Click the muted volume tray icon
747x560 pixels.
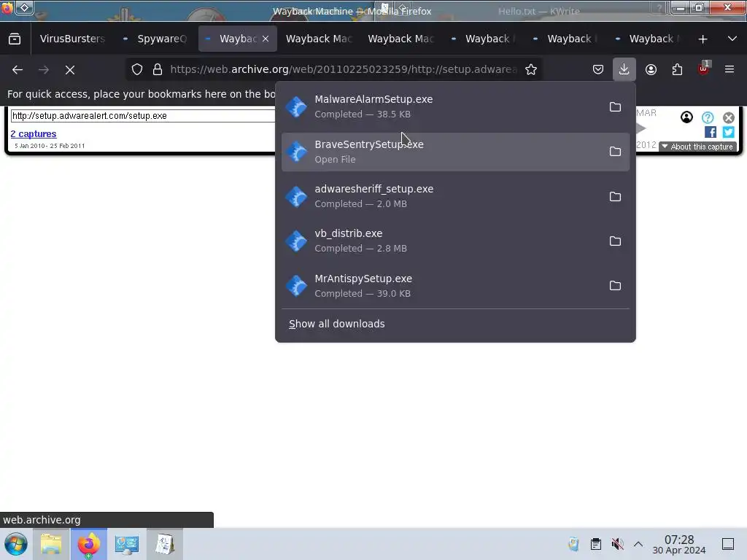pos(617,544)
